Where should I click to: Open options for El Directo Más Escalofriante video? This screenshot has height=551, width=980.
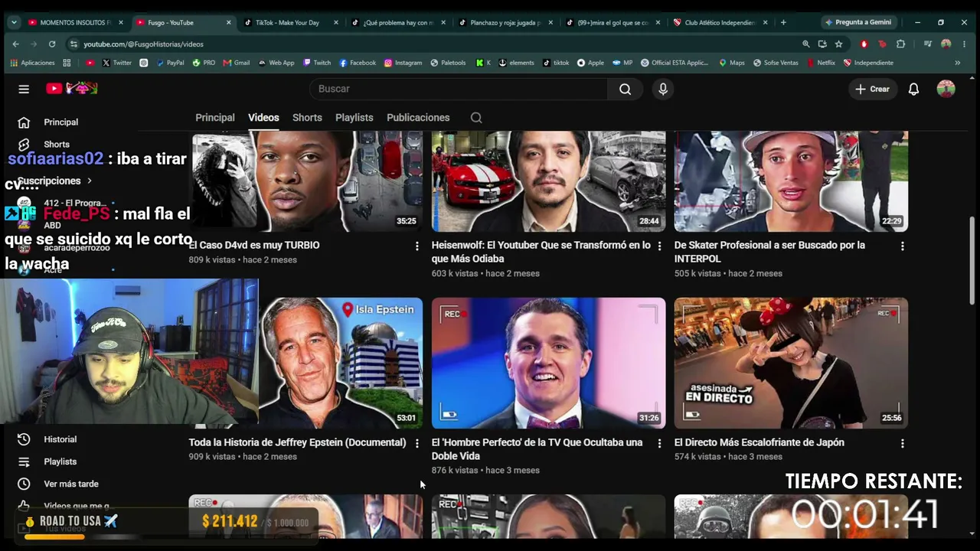[902, 443]
